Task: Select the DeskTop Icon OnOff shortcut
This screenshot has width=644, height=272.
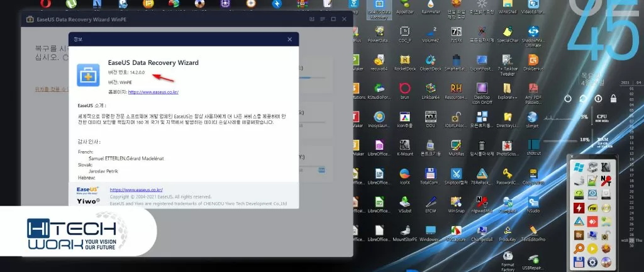Action: pos(482,93)
